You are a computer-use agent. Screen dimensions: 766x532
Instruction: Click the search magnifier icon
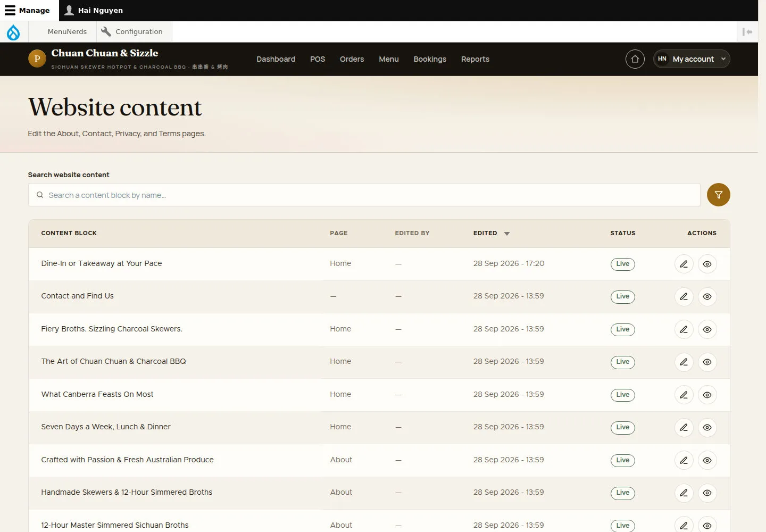pyautogui.click(x=40, y=195)
